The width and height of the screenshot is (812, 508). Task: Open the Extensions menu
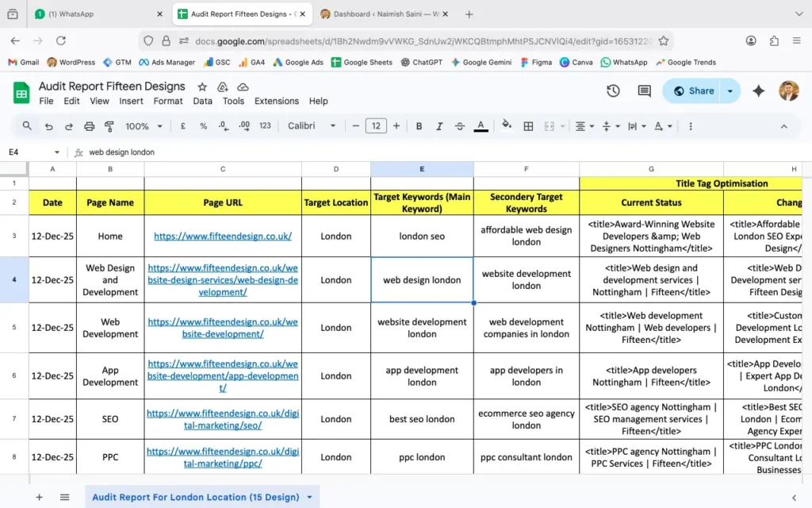point(277,101)
